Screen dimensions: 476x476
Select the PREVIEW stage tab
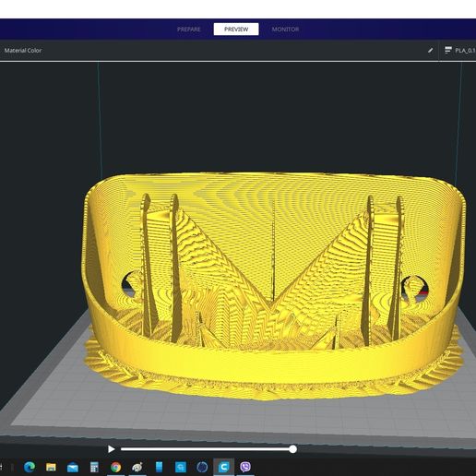[x=236, y=30]
